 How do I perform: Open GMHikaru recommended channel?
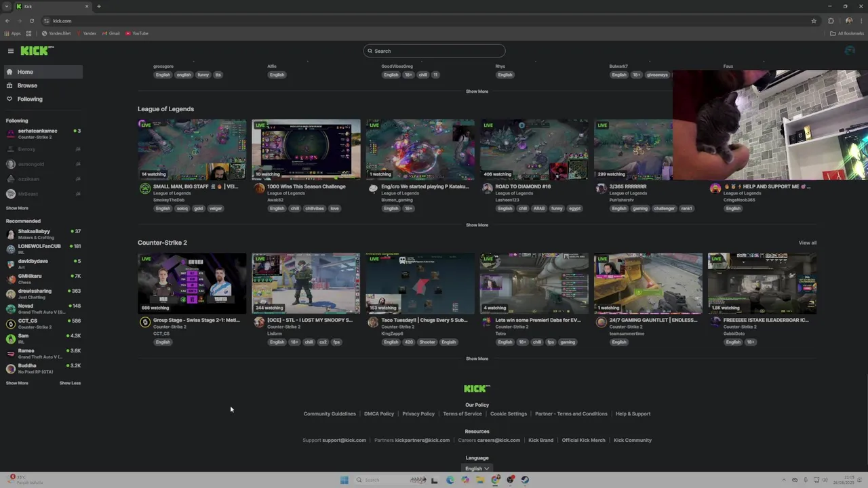click(43, 279)
